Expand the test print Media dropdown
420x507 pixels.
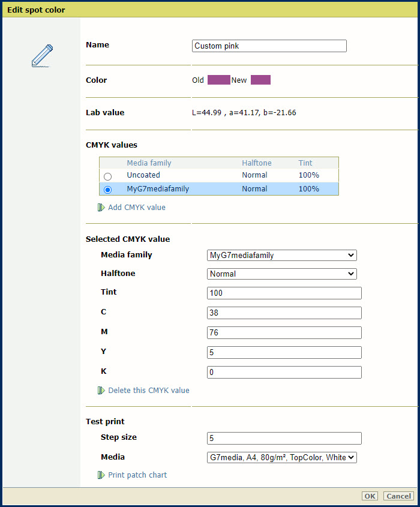pos(281,458)
